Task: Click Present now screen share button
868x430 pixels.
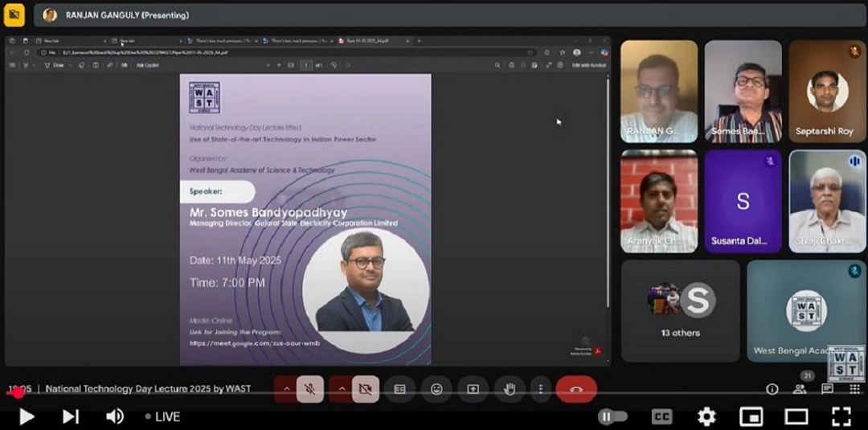Action: point(473,389)
